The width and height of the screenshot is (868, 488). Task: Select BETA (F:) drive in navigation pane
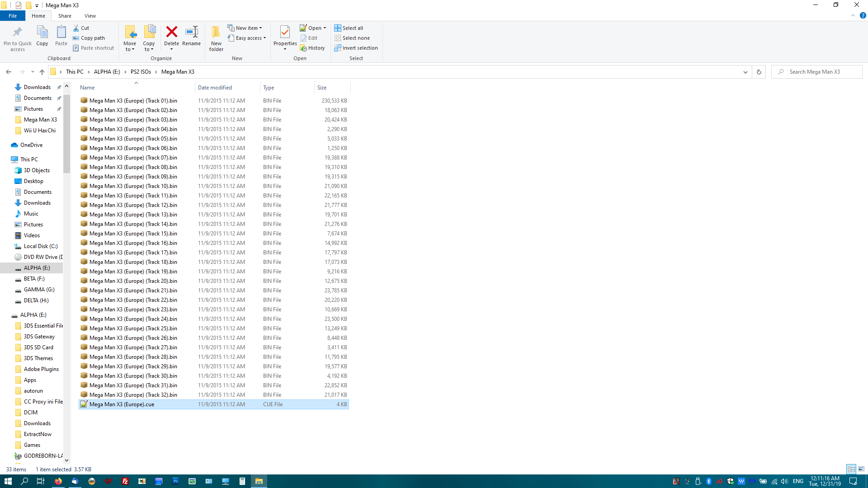[x=34, y=279]
